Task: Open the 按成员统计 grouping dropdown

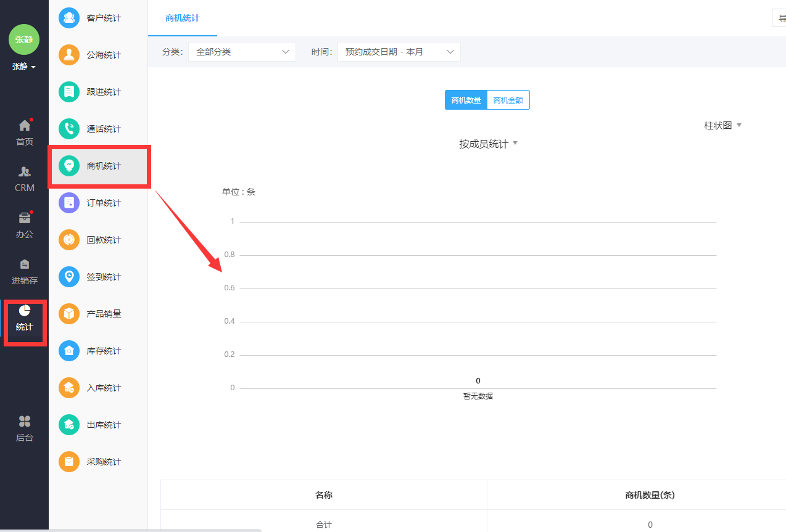Action: pos(488,144)
